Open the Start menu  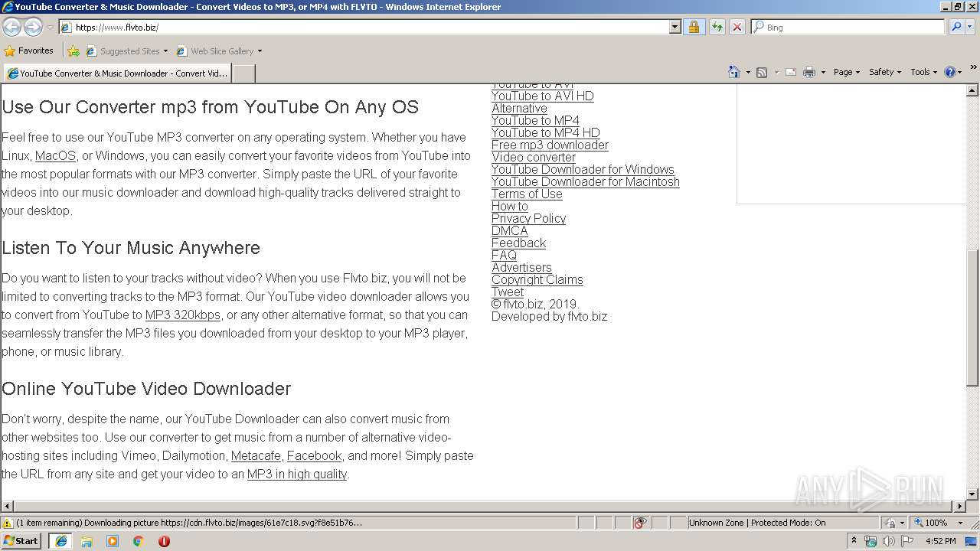(x=21, y=541)
